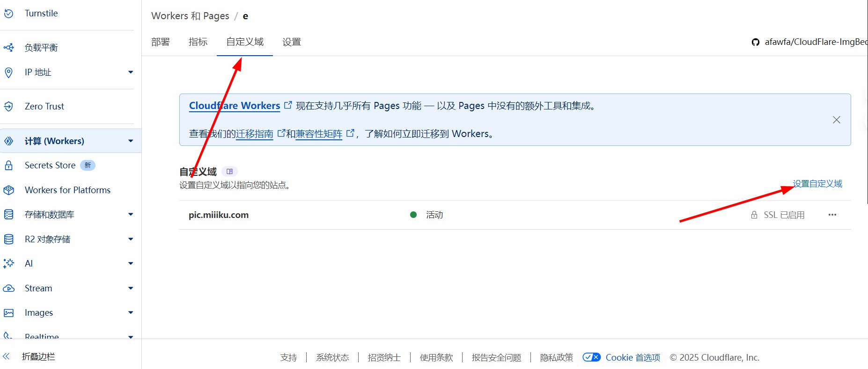868x369 pixels.
Task: Expand the 存储和数据库 dropdown arrow
Action: coord(131,214)
